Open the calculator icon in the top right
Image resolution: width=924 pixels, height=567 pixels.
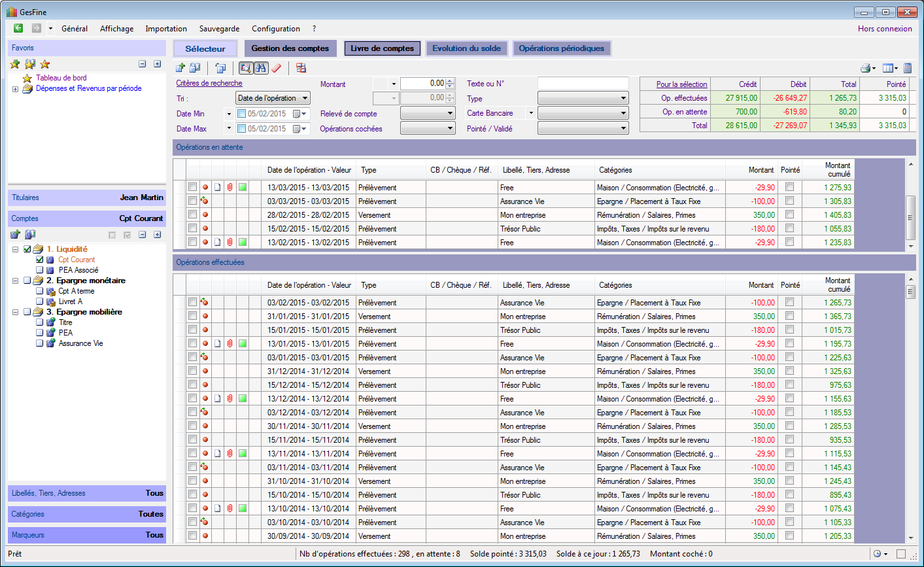pyautogui.click(x=908, y=68)
